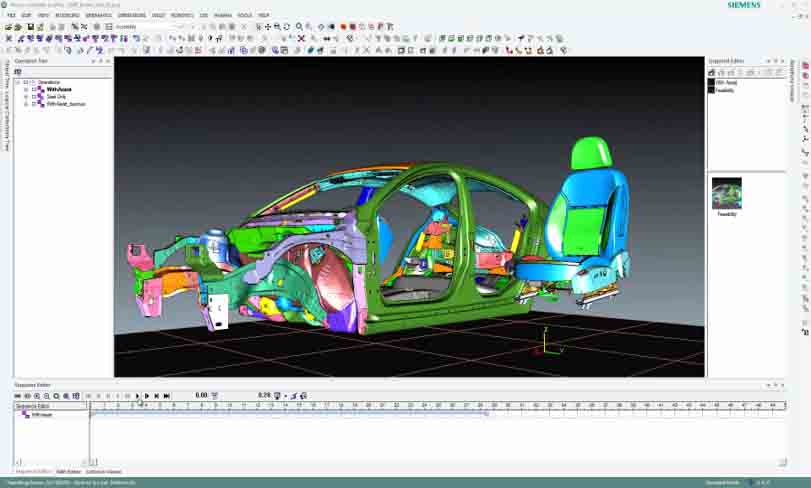Image resolution: width=811 pixels, height=488 pixels.
Task: Toggle the black box beside Feasibility snapshot entry
Action: [712, 90]
